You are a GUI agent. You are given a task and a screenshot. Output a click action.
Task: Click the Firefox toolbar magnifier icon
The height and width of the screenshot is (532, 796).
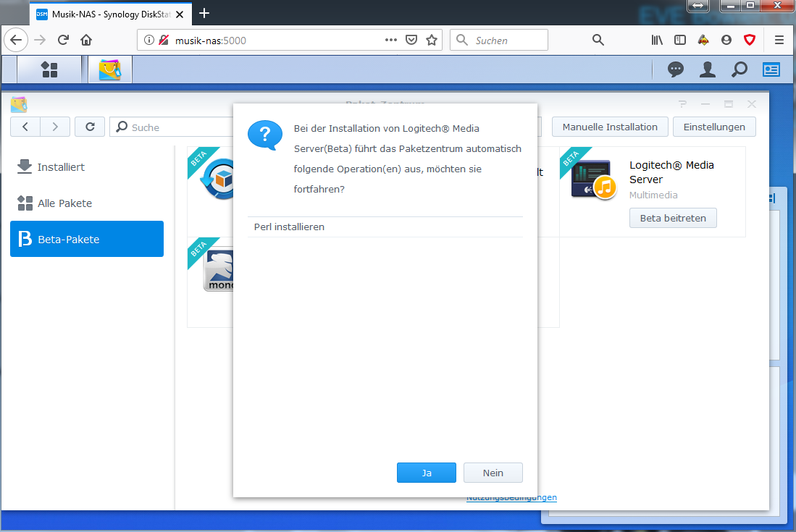pyautogui.click(x=598, y=40)
